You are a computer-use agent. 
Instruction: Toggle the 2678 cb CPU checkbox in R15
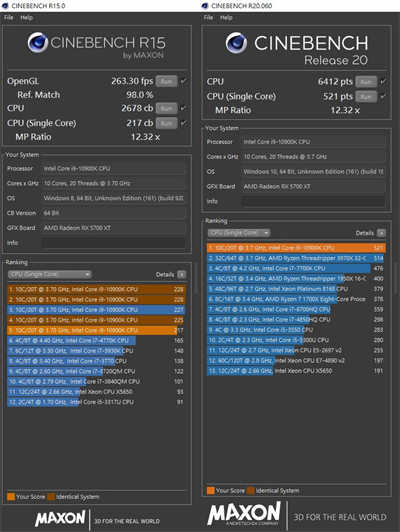click(x=183, y=108)
